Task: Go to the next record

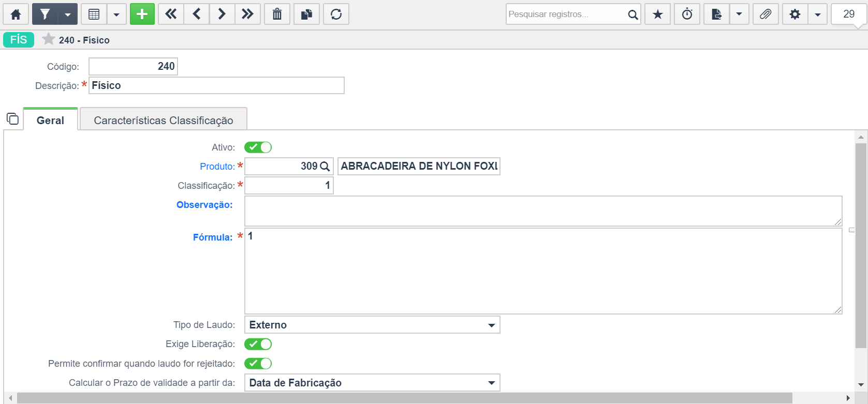Action: point(222,14)
